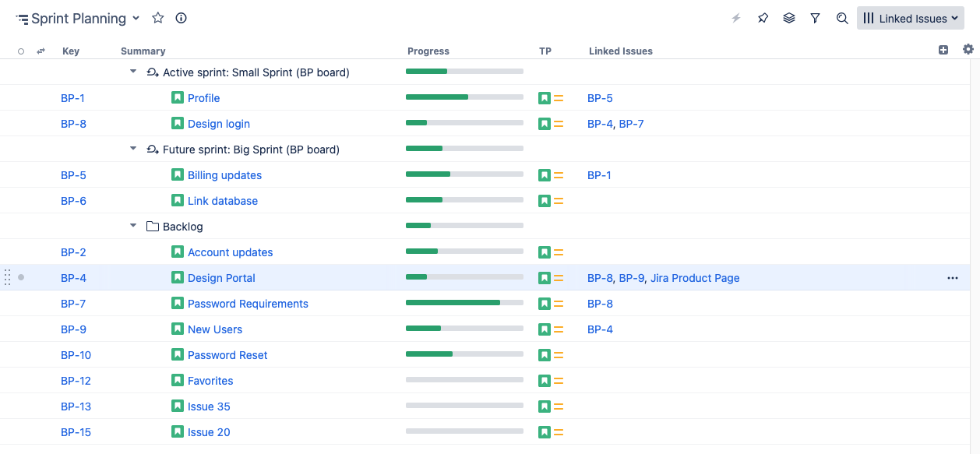Click the add column plus icon
Viewport: 980px width, 454px height.
943,50
